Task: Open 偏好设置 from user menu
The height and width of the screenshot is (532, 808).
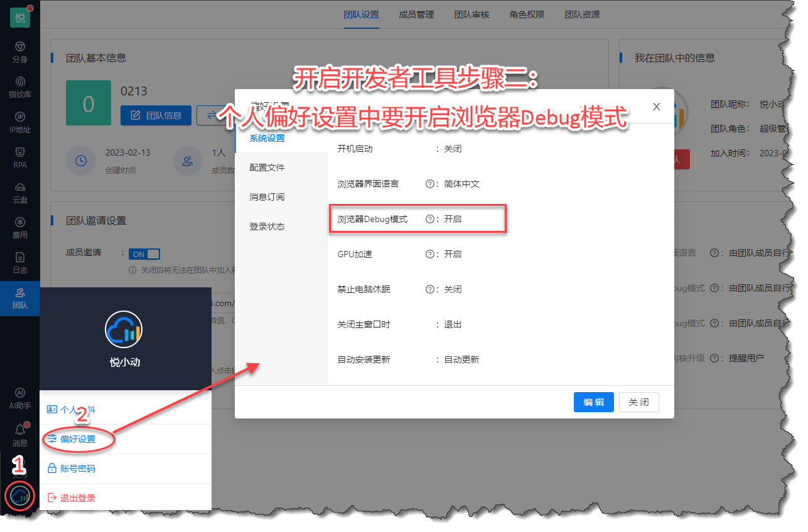Action: (x=78, y=439)
